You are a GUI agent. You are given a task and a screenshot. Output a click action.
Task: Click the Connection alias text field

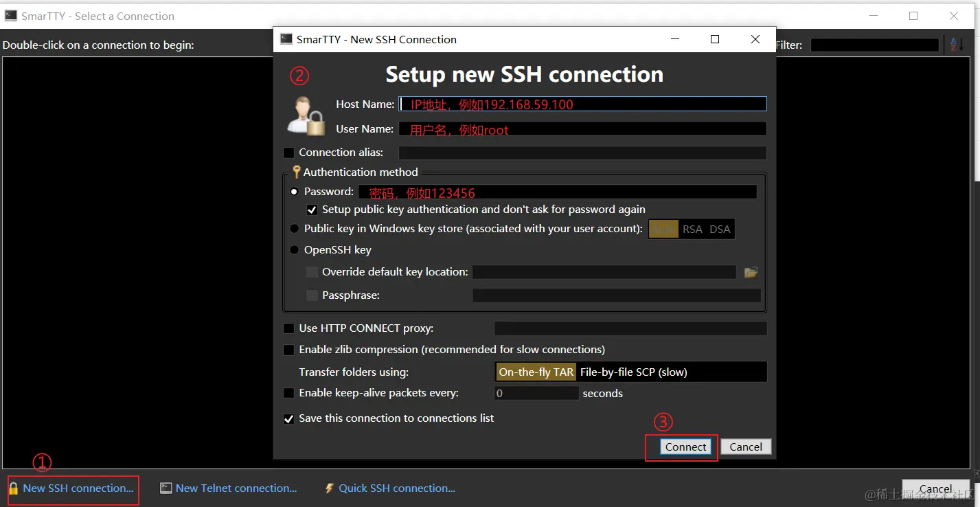(x=583, y=153)
